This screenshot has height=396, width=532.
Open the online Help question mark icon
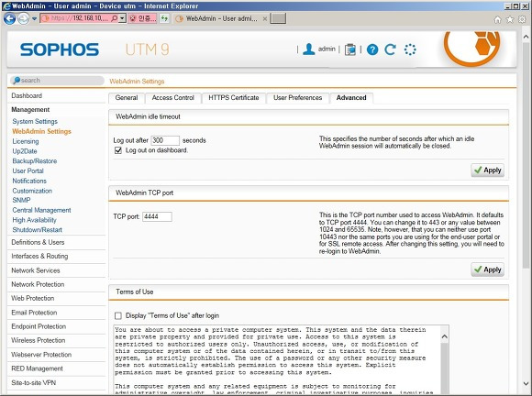coord(372,49)
